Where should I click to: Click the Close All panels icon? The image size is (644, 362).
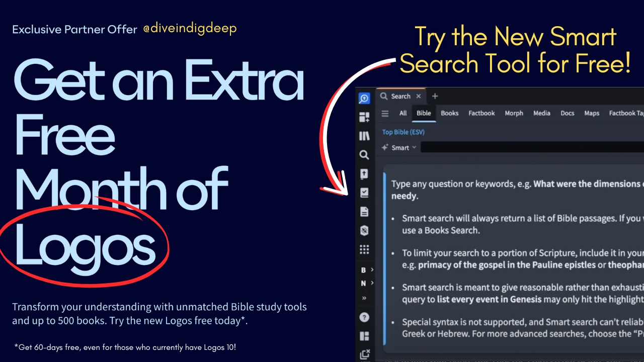tap(365, 354)
